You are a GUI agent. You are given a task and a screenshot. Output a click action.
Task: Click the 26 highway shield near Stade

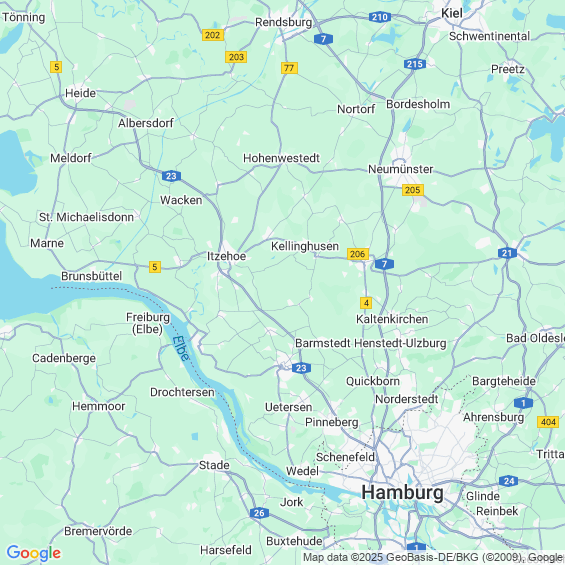[259, 513]
